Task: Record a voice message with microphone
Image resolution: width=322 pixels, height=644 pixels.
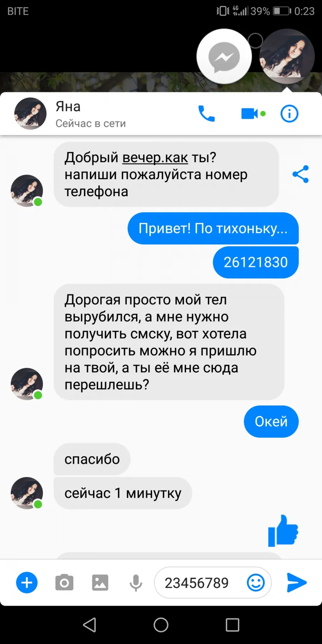Action: tap(136, 582)
